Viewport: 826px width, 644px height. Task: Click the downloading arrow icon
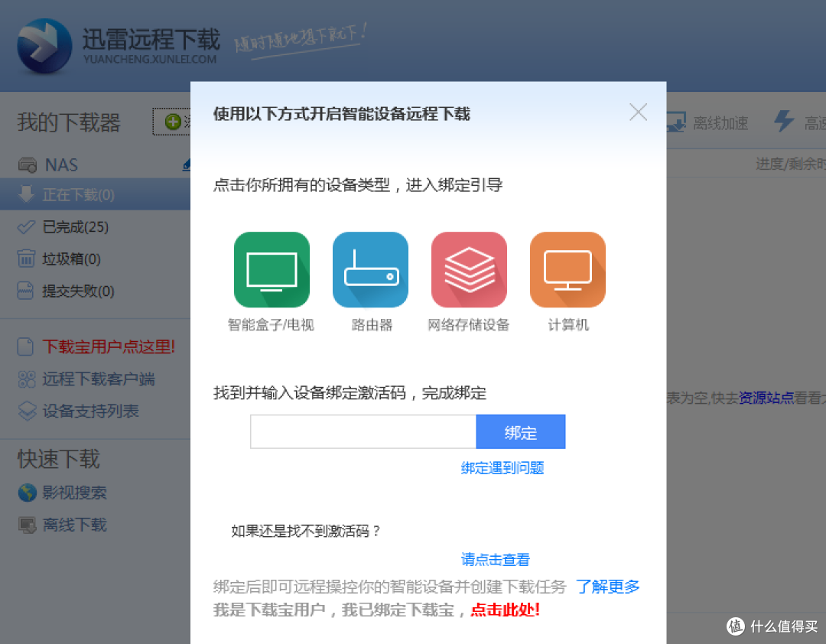[x=26, y=194]
